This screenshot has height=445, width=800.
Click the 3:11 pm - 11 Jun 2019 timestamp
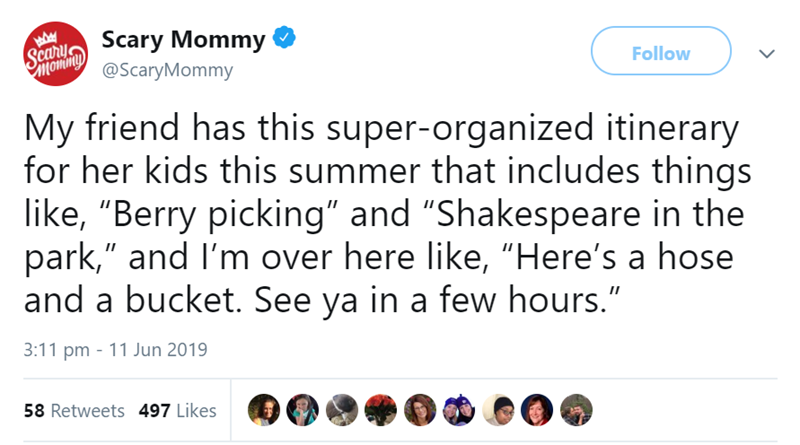[x=115, y=350]
